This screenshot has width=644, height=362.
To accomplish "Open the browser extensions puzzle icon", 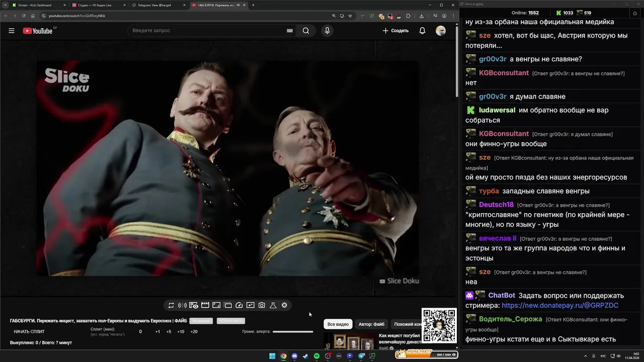I will [408, 16].
